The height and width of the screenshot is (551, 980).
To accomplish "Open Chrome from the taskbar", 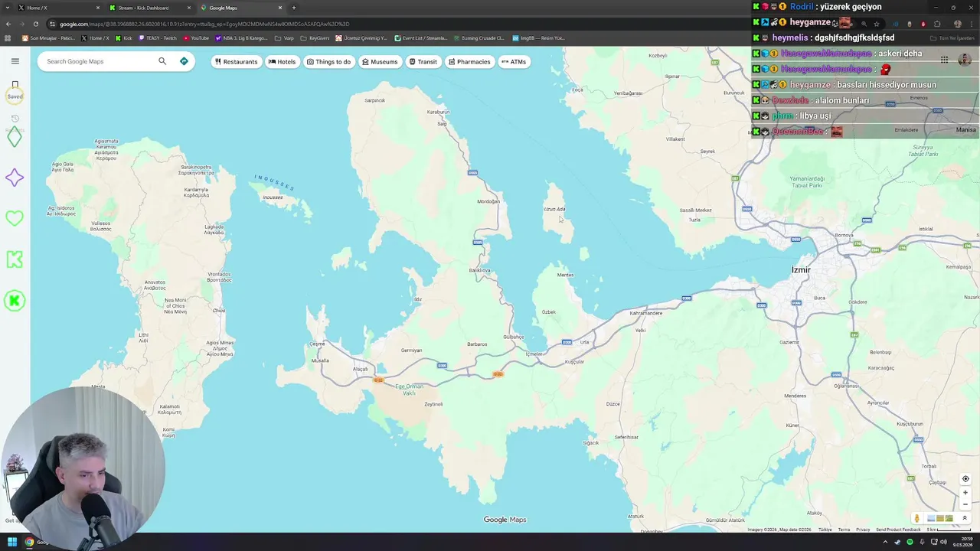I will point(29,542).
